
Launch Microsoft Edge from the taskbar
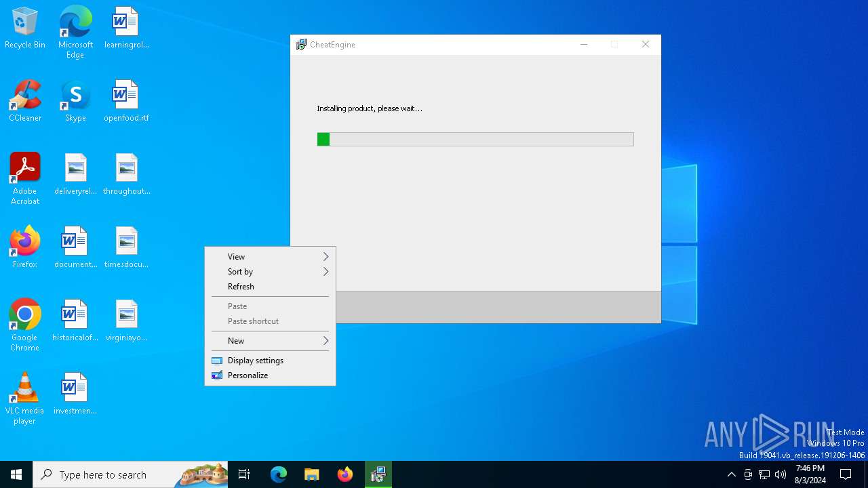pyautogui.click(x=279, y=474)
